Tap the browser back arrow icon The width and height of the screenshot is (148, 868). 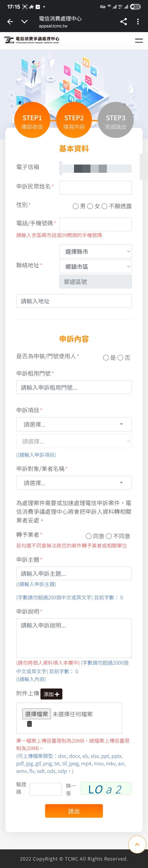point(10,22)
